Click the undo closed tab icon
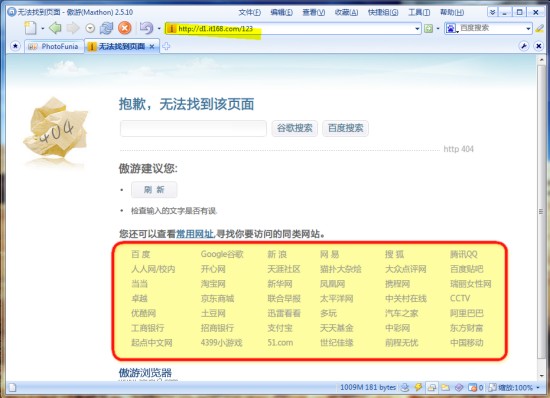550x398 pixels. tap(147, 28)
